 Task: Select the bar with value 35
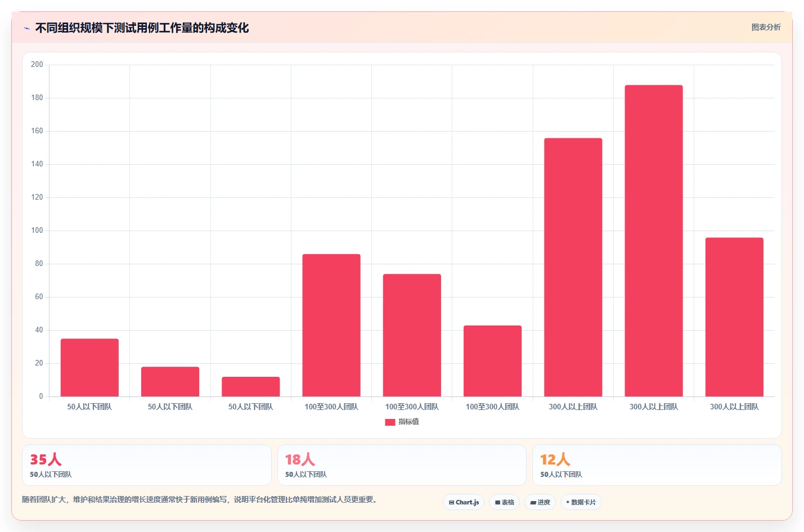(89, 368)
